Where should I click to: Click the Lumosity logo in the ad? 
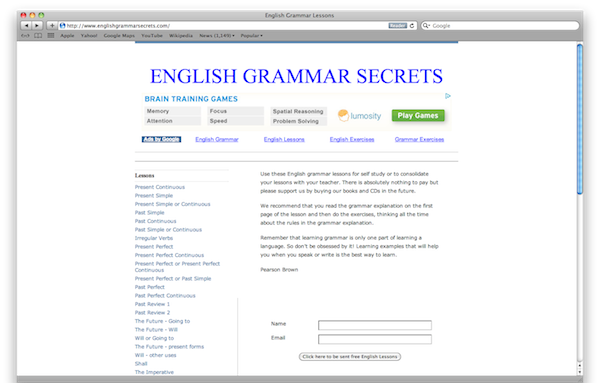(x=359, y=116)
